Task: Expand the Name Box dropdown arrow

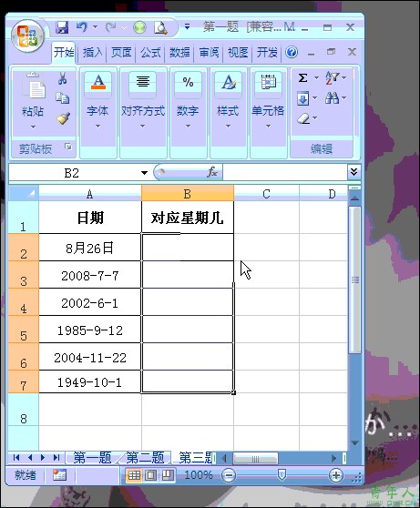Action: click(144, 173)
